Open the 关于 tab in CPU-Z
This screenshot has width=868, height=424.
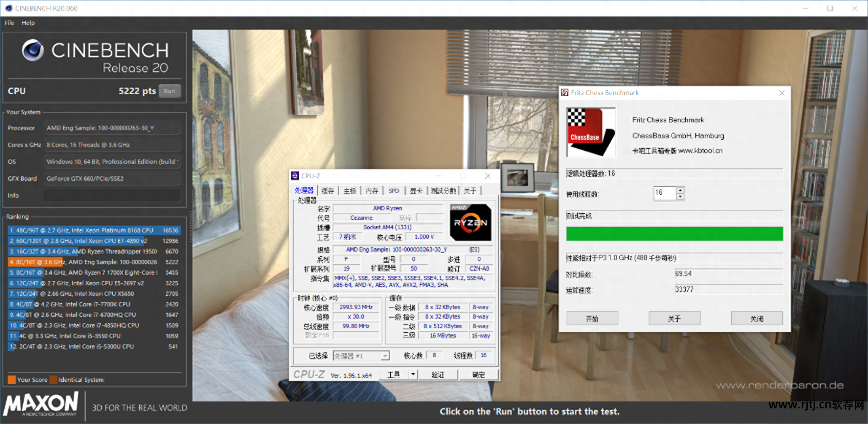[470, 191]
